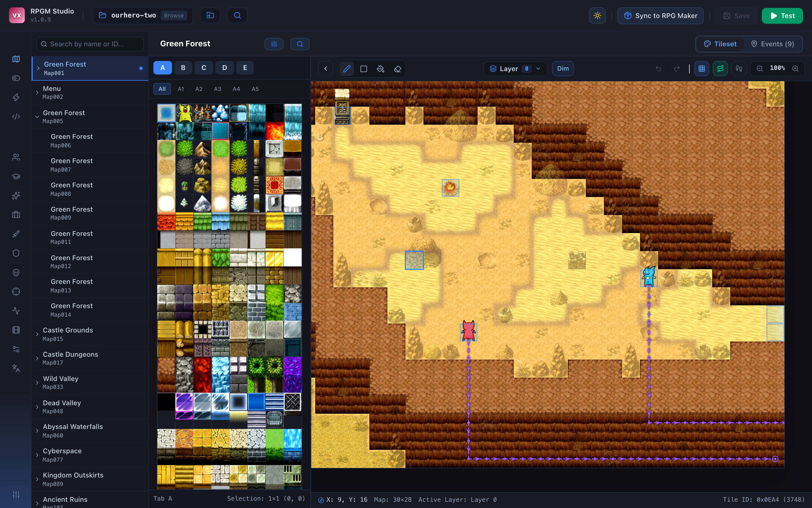
Task: Toggle Dim layer mode
Action: (563, 69)
